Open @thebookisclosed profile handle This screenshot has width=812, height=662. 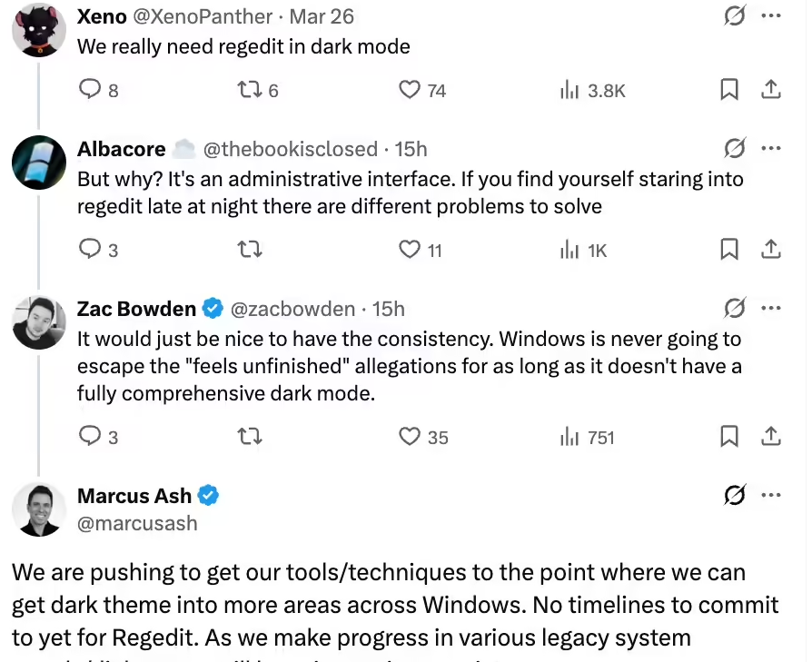(289, 149)
